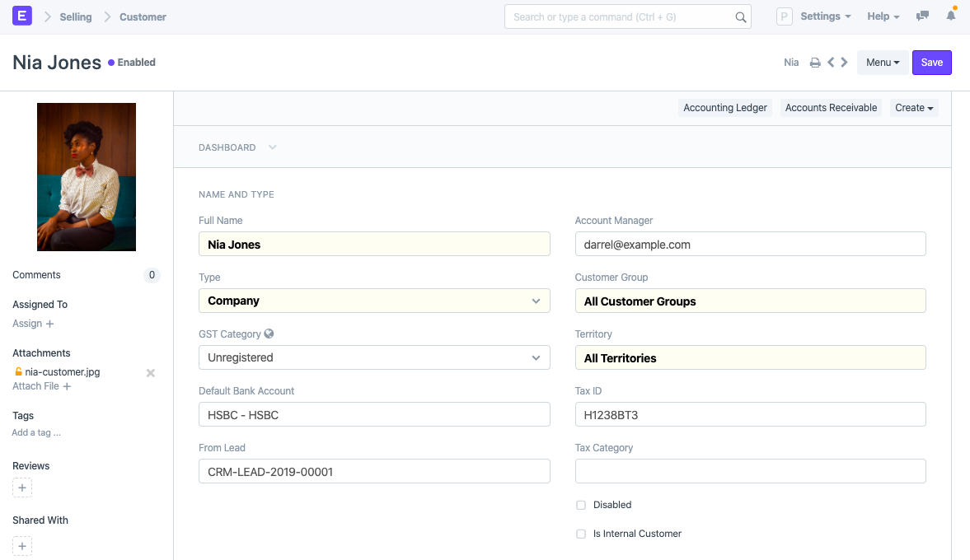Go to previous customer record arrow
This screenshot has width=970, height=560.
831,63
